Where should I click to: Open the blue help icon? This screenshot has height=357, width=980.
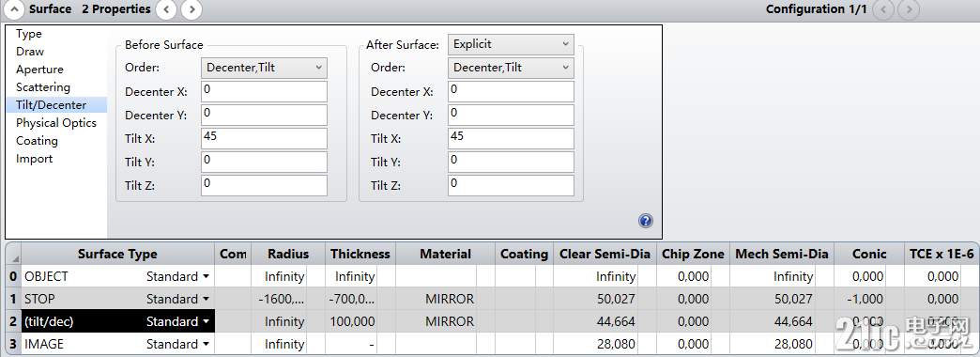646,221
